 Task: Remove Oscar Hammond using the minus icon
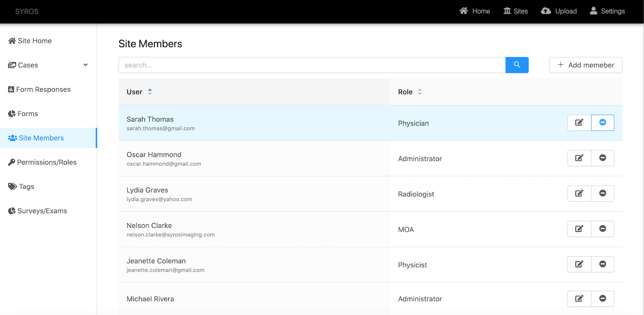pos(602,158)
